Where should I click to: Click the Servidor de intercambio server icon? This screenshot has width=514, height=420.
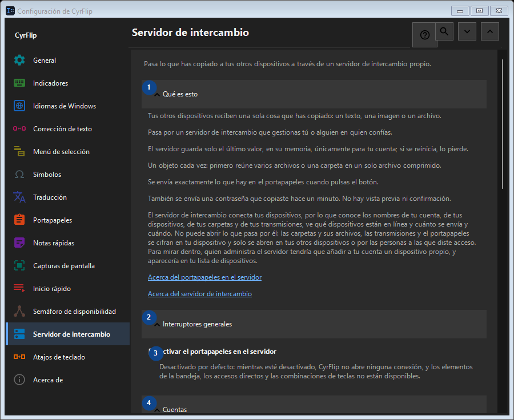coord(19,334)
